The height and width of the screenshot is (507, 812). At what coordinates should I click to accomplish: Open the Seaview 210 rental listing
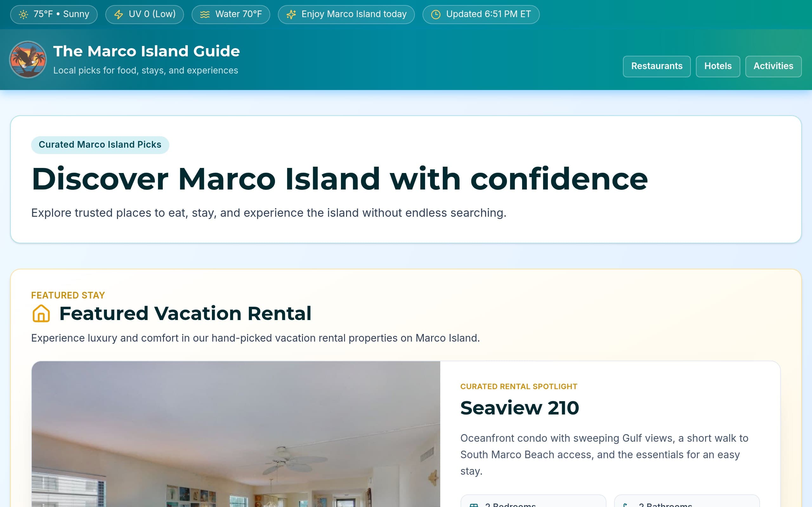pyautogui.click(x=520, y=407)
